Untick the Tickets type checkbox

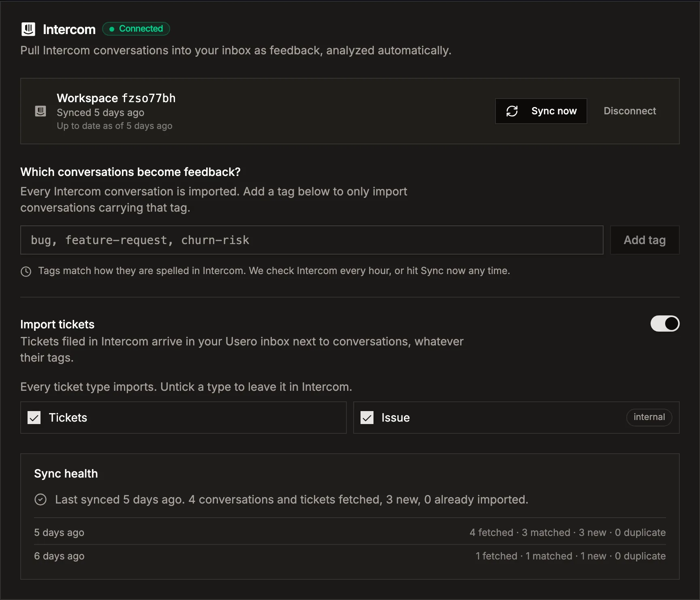pos(34,418)
